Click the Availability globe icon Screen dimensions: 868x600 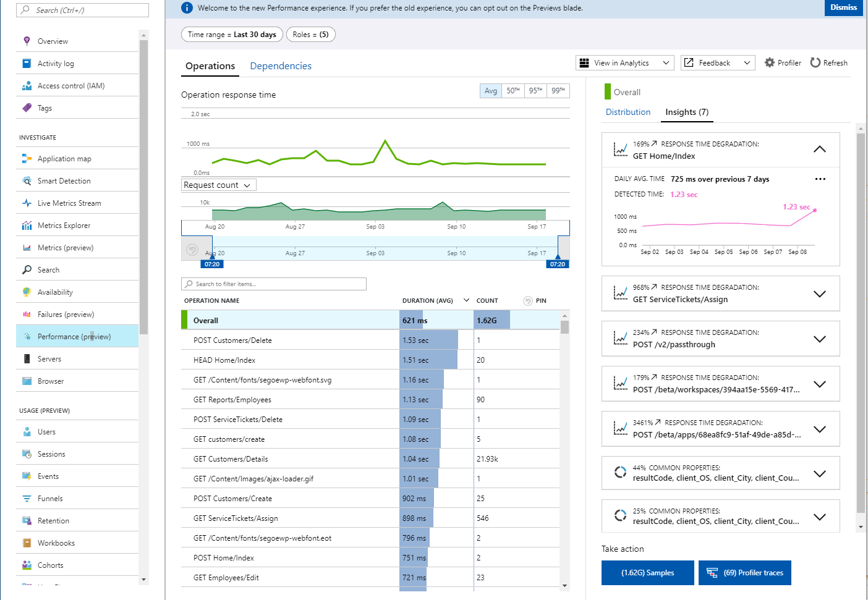point(27,292)
